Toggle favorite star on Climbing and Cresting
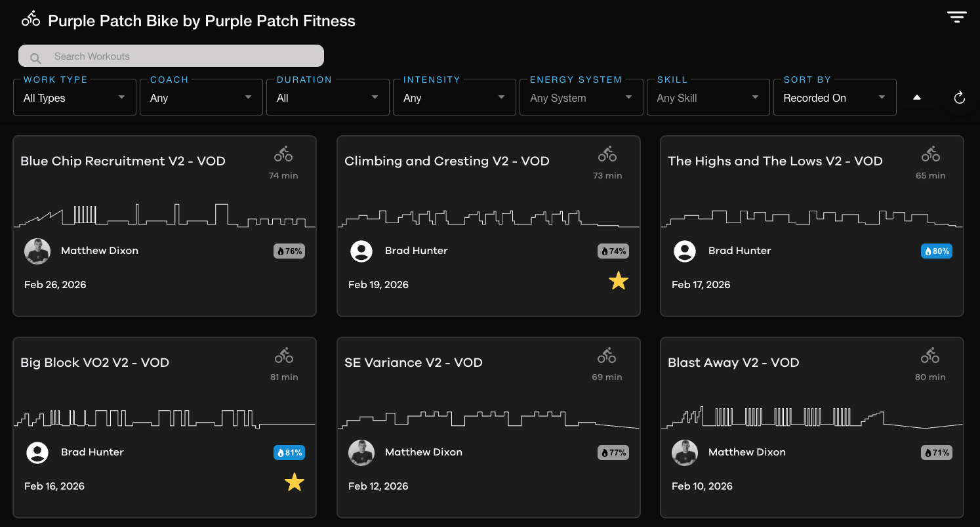The height and width of the screenshot is (527, 980). [x=618, y=282]
